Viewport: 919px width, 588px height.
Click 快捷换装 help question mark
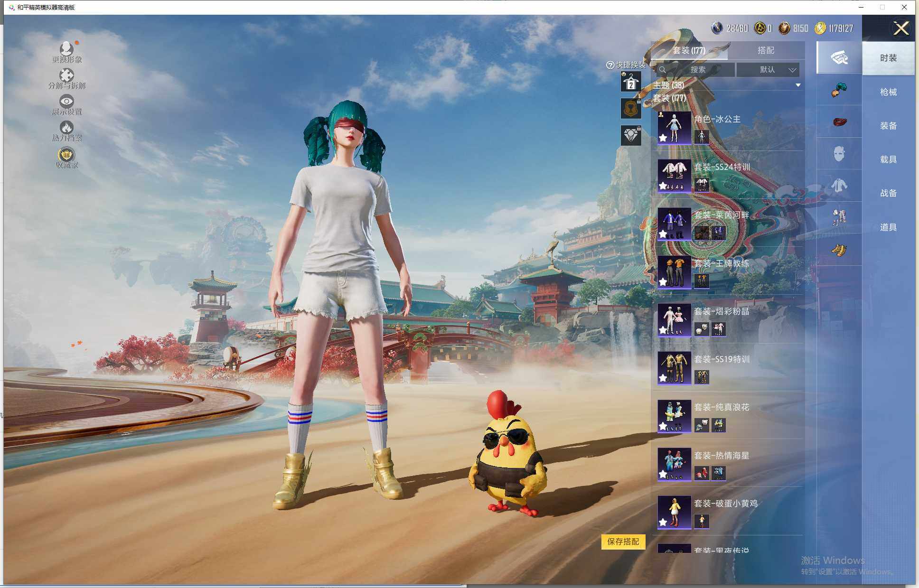(x=610, y=65)
